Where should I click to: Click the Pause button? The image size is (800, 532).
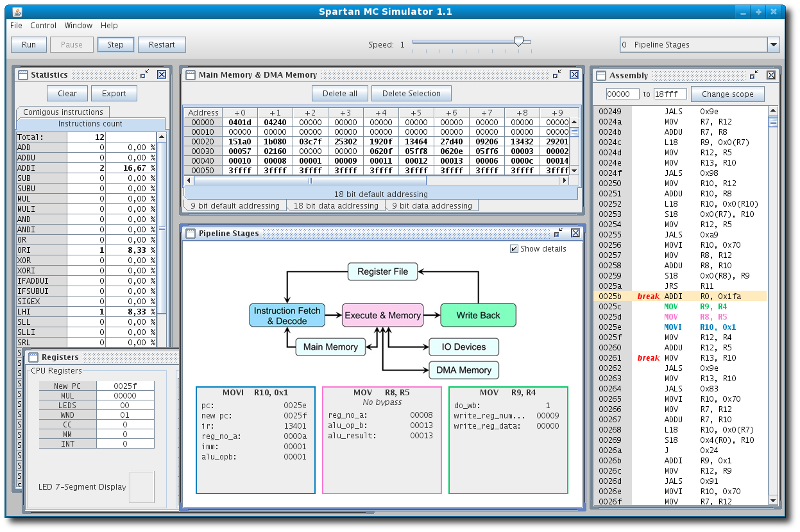tap(71, 45)
